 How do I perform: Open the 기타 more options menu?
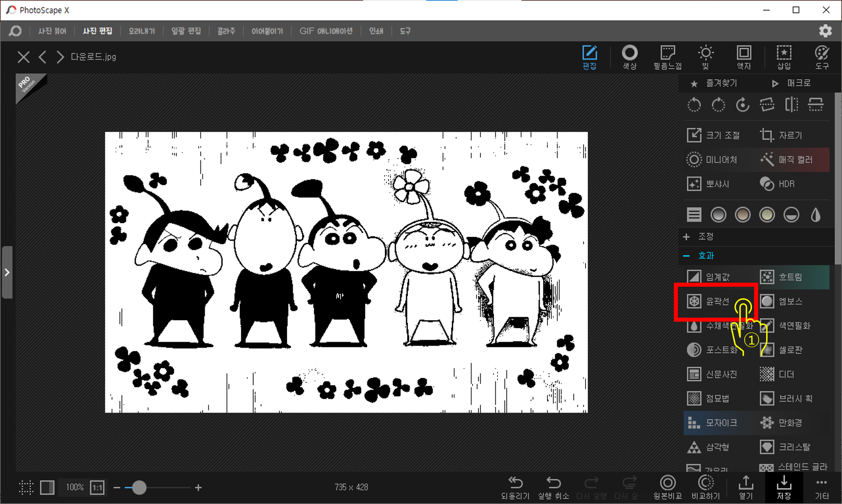(x=821, y=487)
